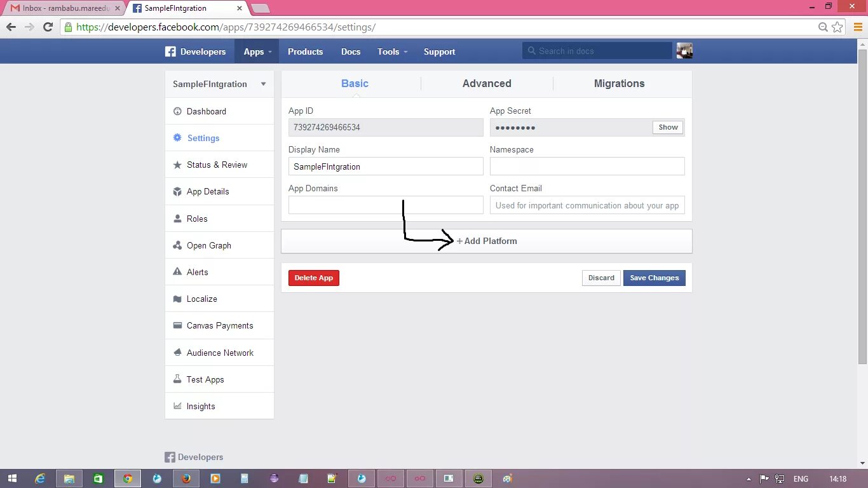Open the Chrome menu hamburger icon
This screenshot has height=488, width=868.
857,27
